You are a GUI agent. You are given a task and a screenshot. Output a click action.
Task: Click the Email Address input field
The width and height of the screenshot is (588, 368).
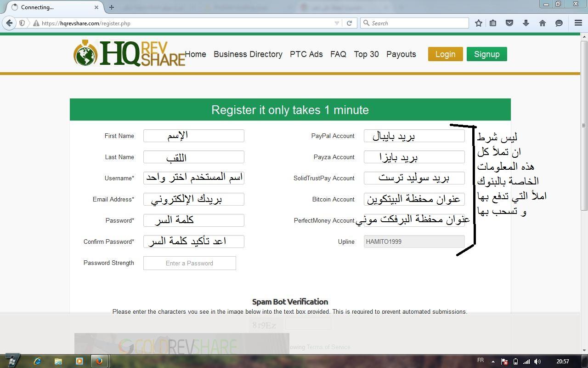click(x=193, y=199)
